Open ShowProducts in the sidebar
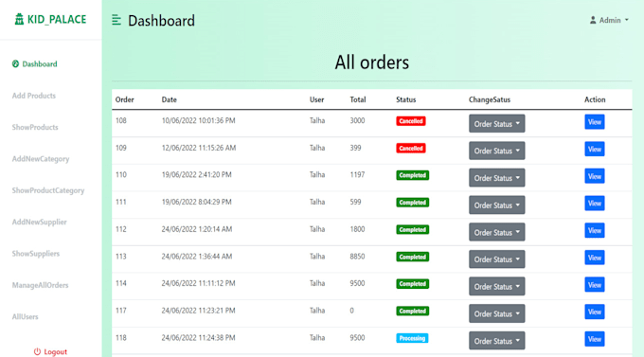This screenshot has height=357, width=644. (35, 127)
